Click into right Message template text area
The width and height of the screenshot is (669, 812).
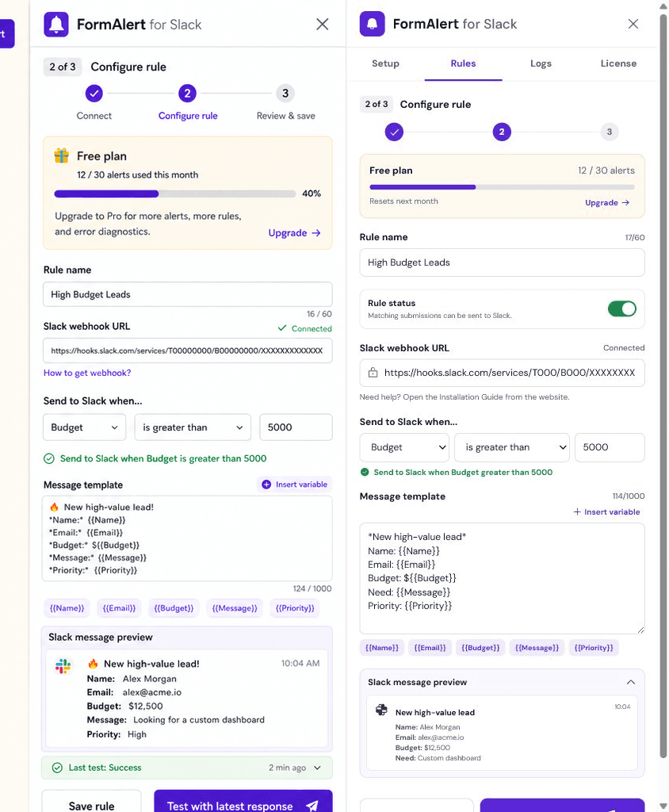502,578
